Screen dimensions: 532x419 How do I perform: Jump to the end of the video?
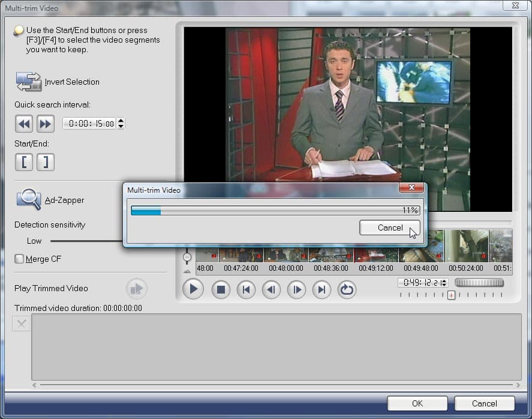click(321, 289)
